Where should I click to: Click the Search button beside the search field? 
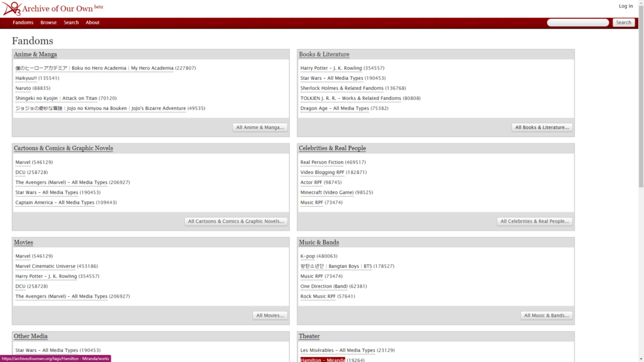click(x=623, y=23)
